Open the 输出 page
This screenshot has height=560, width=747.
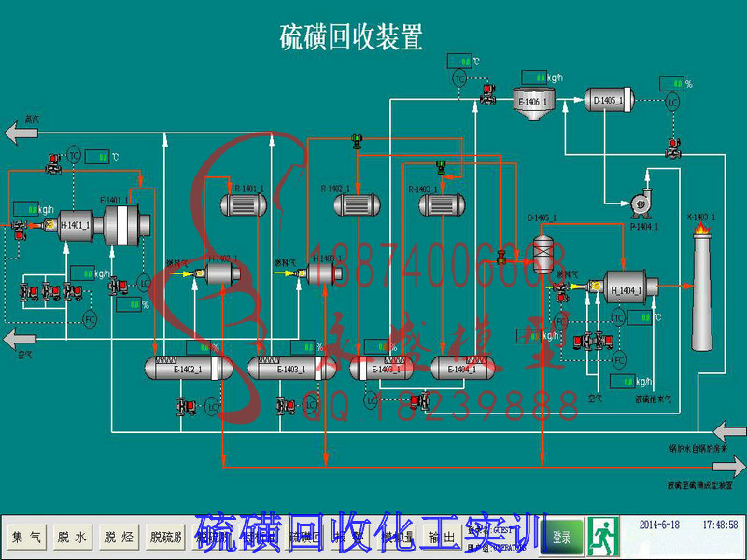(x=442, y=538)
